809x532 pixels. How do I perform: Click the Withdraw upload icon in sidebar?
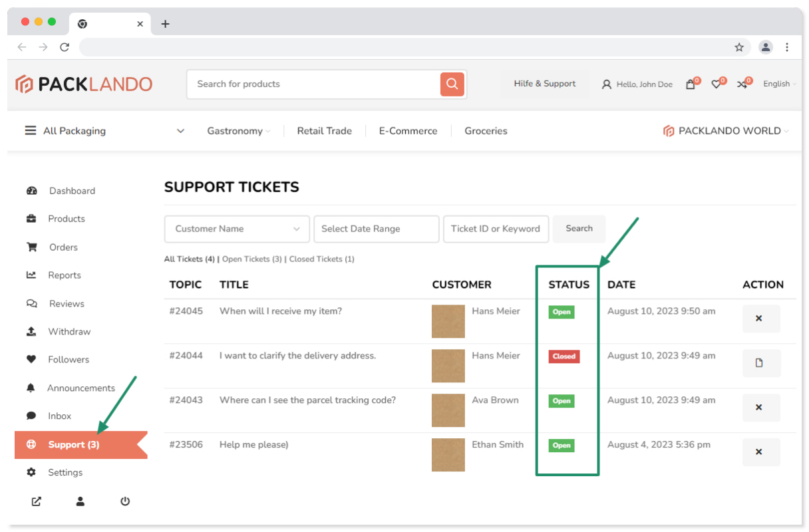(x=31, y=331)
